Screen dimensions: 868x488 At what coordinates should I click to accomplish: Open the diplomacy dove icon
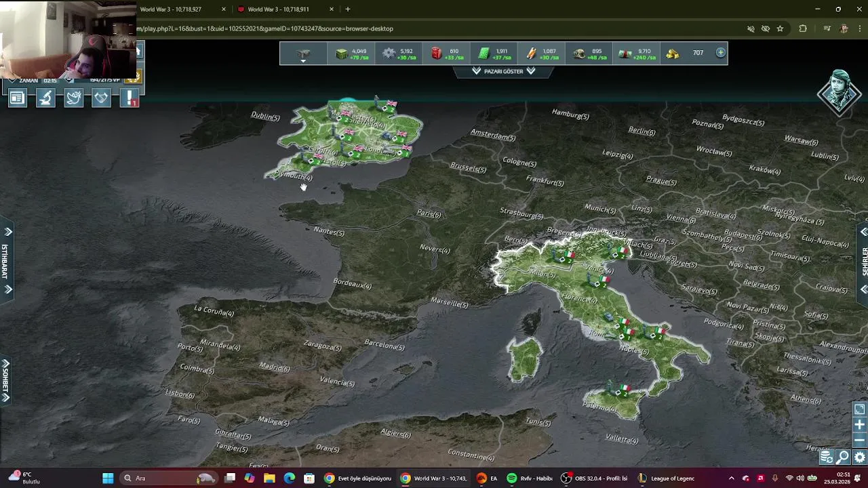(73, 99)
